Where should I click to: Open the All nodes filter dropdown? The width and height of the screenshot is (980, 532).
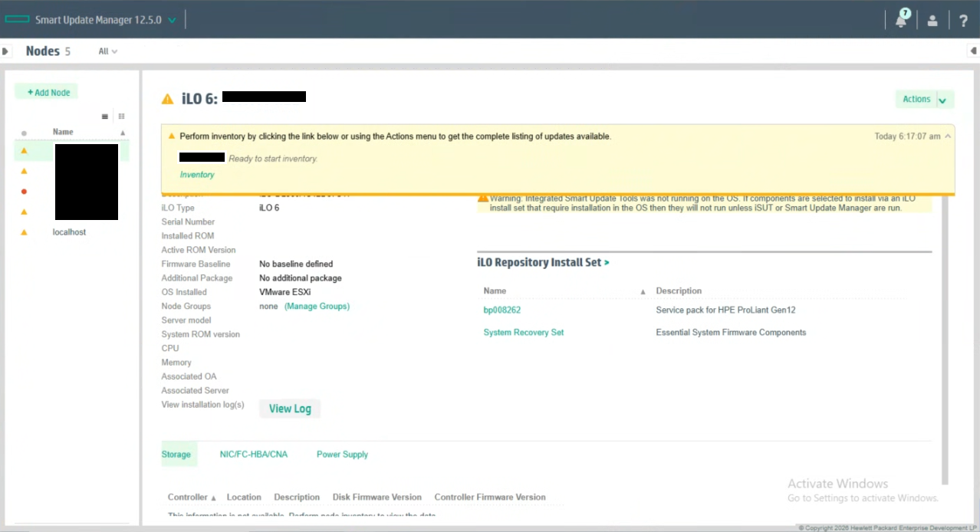click(x=108, y=51)
